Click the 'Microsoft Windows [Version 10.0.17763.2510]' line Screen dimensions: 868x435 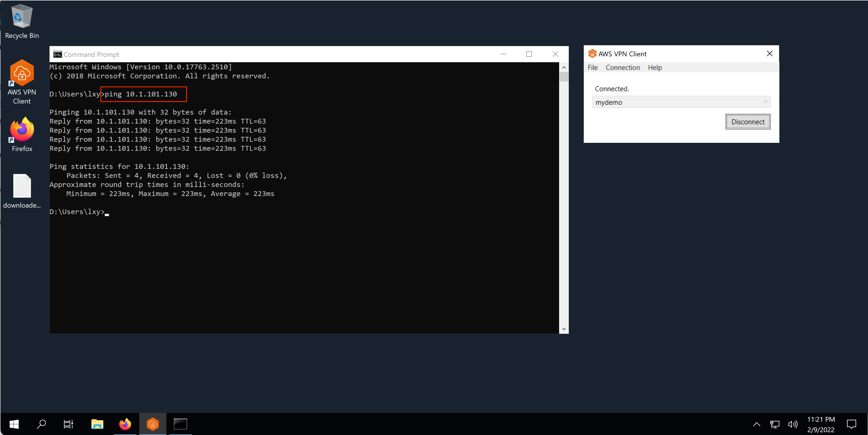[x=140, y=67]
